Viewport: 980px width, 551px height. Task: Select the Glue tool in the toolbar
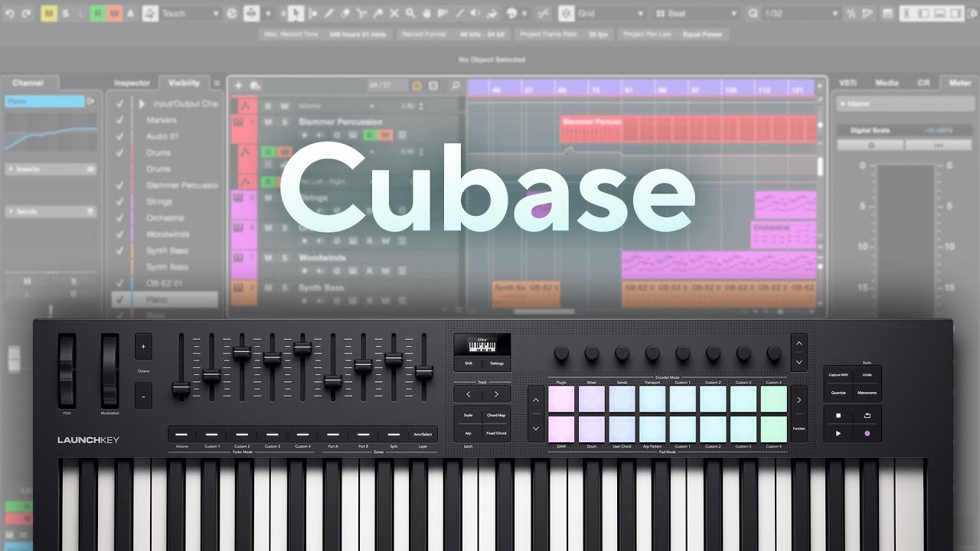coord(377,14)
